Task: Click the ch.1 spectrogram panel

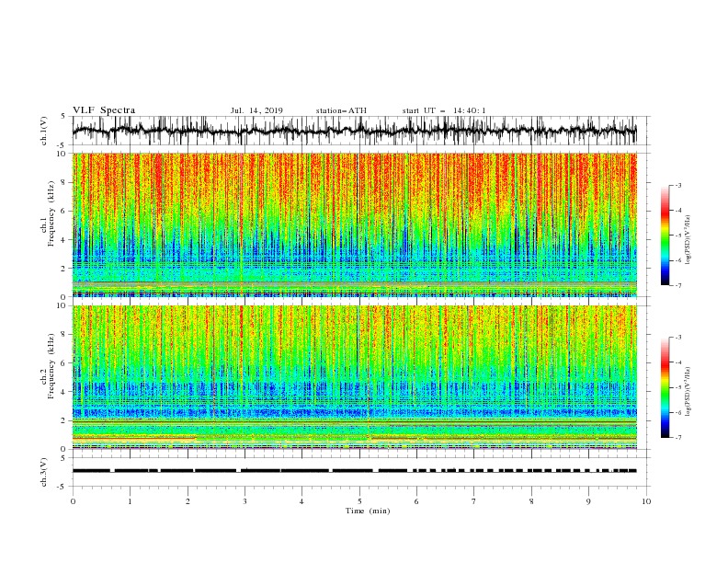Action: tap(354, 224)
